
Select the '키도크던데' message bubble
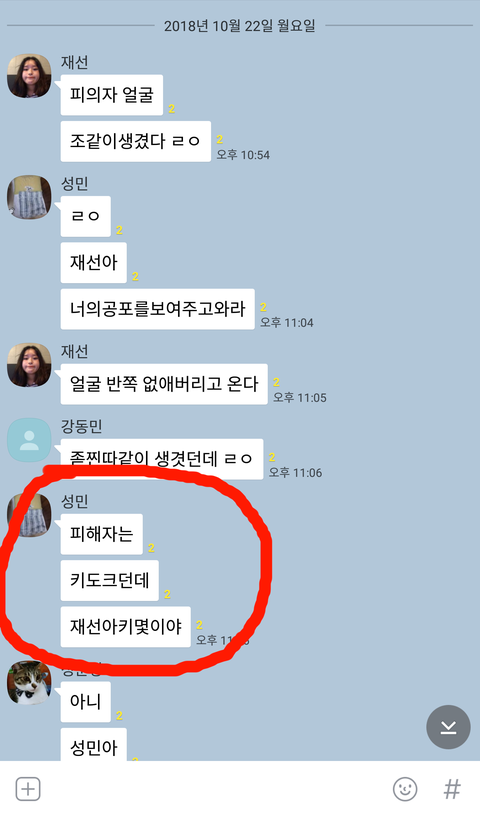click(109, 580)
